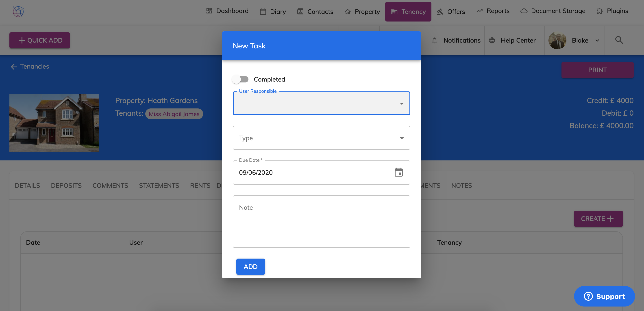This screenshot has height=311, width=644.
Task: Click the Miss Abigail James tenant chip
Action: [174, 114]
